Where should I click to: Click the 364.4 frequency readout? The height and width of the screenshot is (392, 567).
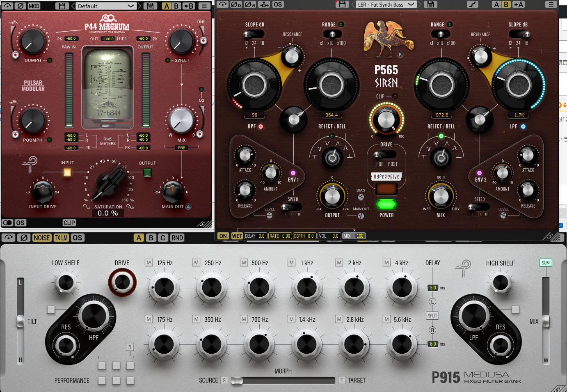click(332, 115)
